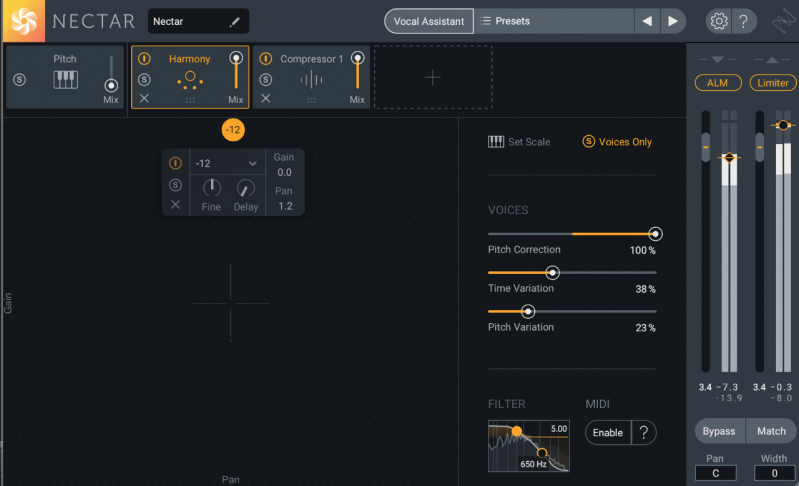The height and width of the screenshot is (486, 799).
Task: Click the Match button
Action: [771, 431]
